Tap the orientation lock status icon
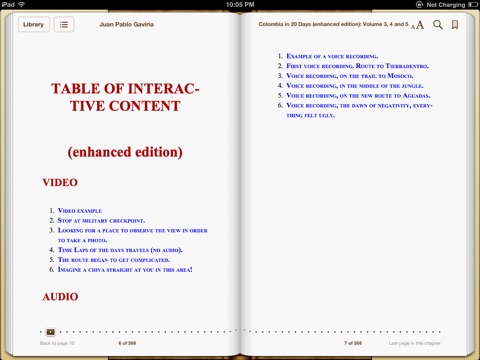 419,5
